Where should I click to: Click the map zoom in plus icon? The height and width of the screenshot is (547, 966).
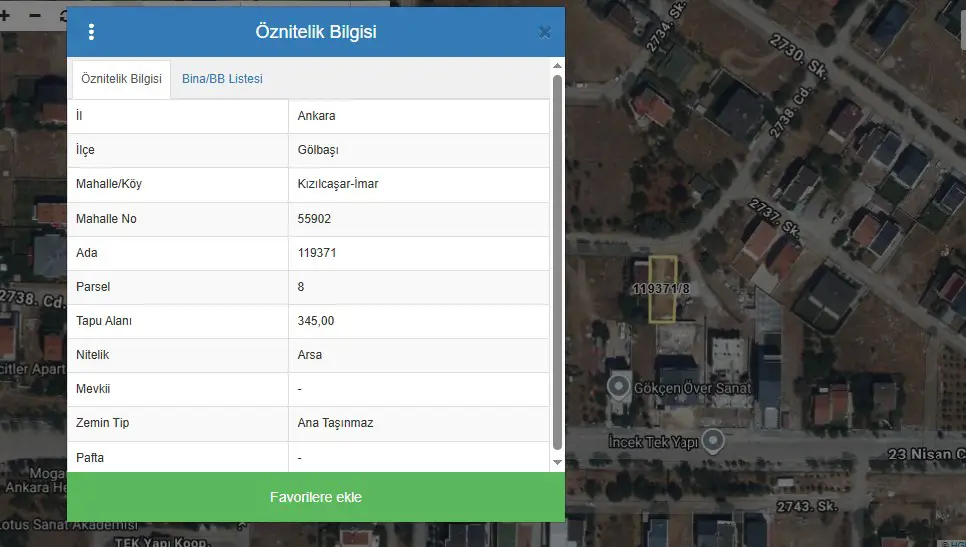[x=5, y=15]
